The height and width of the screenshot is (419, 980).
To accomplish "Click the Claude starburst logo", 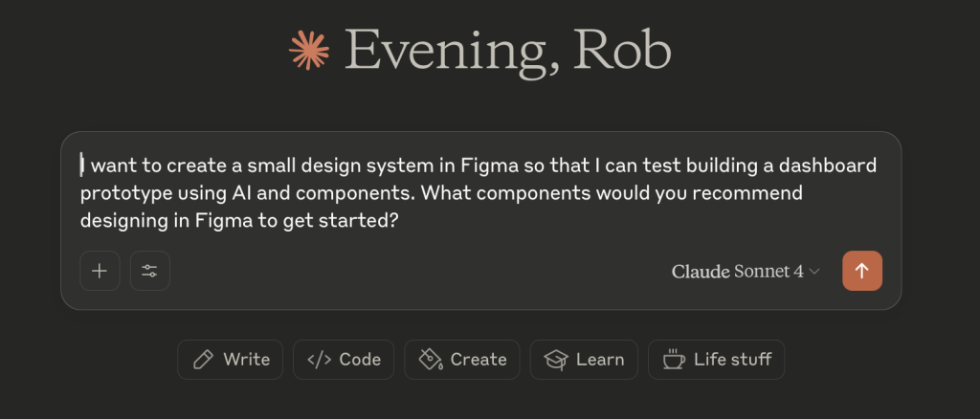I will [309, 50].
